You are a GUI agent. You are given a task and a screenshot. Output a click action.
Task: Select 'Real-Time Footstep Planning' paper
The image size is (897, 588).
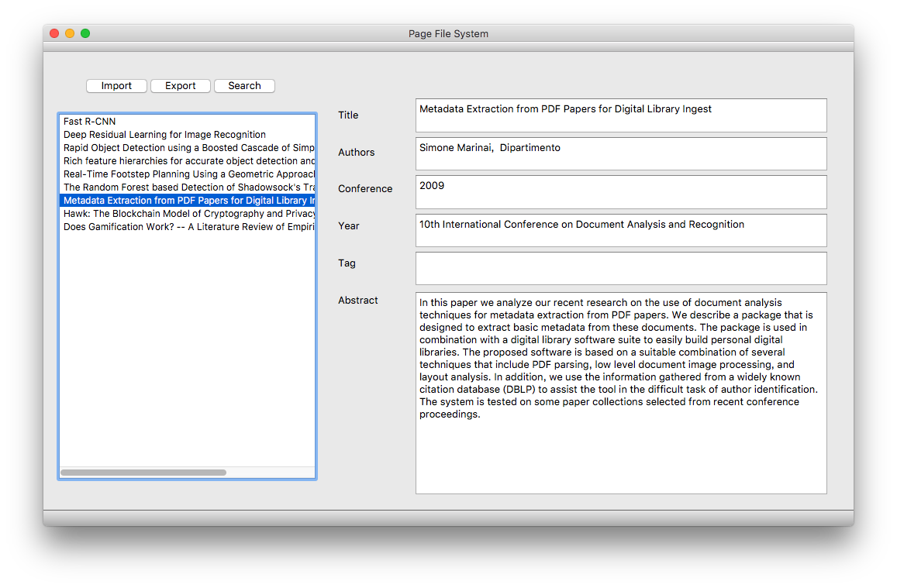(x=187, y=174)
